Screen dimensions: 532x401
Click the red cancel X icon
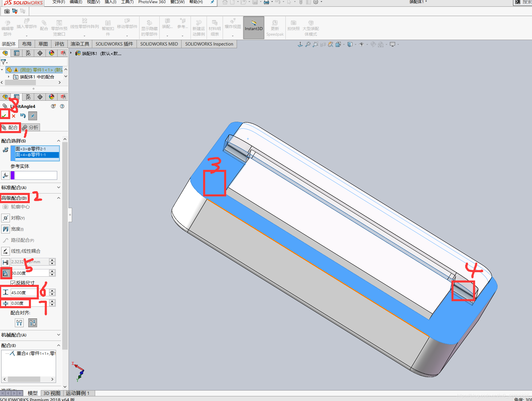click(14, 116)
